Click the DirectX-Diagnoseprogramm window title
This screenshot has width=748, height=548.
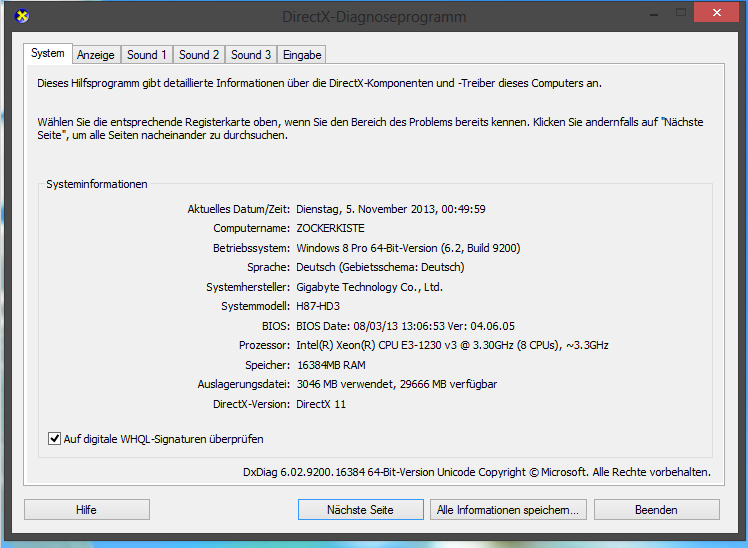pos(374,17)
